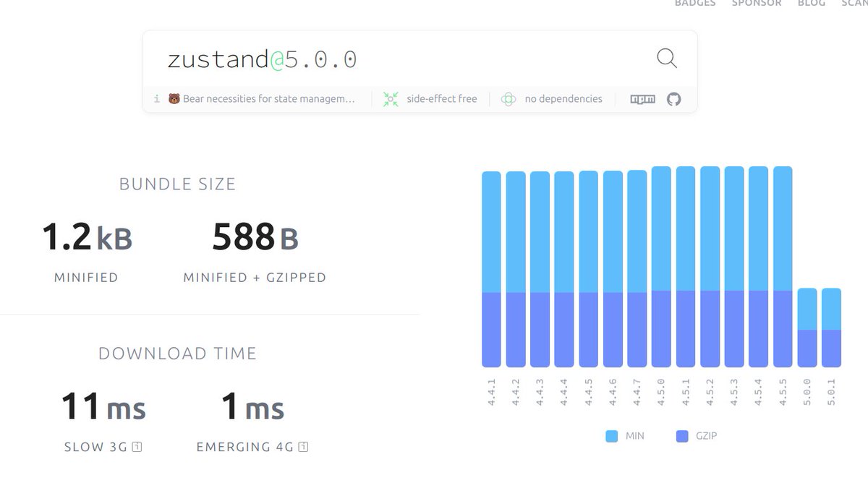Open the GitHub repository icon
Viewport: 868px width, 483px height.
click(x=673, y=99)
